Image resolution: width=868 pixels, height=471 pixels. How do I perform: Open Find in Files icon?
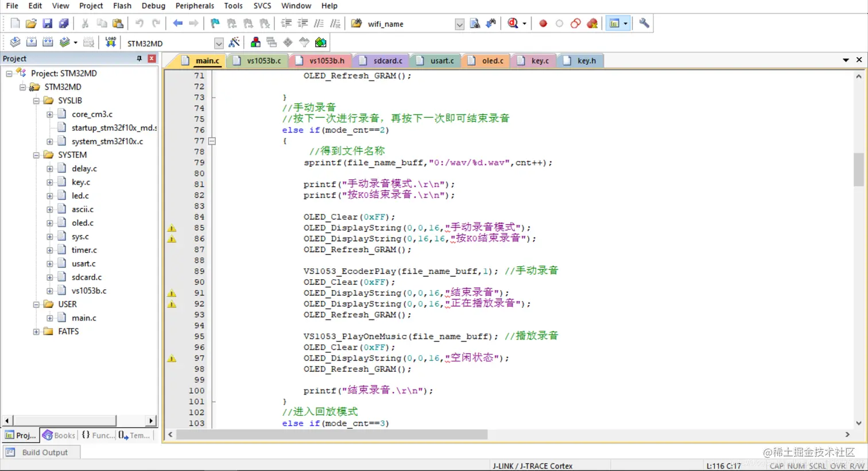tap(356, 24)
